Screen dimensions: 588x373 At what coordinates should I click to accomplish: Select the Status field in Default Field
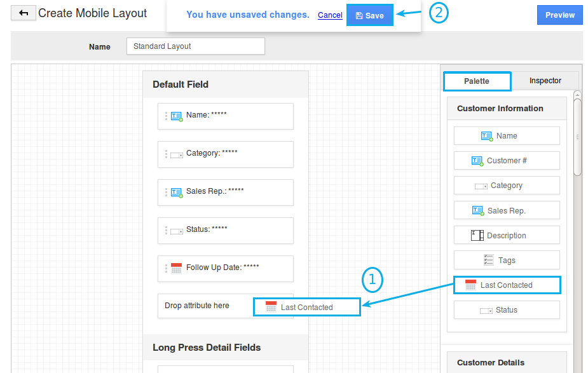tap(226, 230)
